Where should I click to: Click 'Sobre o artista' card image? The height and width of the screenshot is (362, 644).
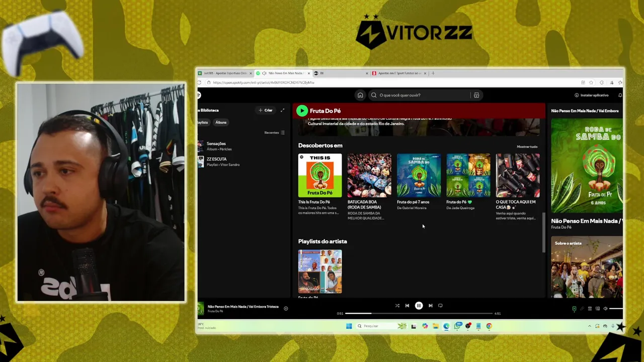(x=587, y=267)
